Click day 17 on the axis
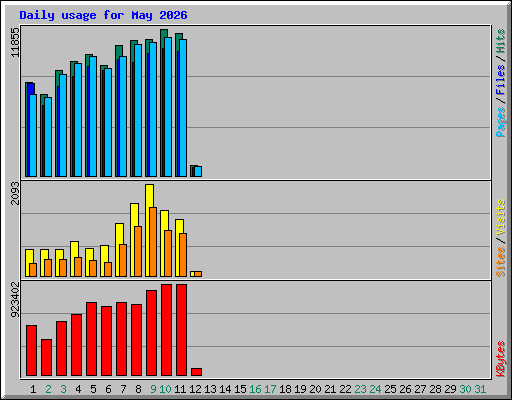This screenshot has width=512, height=400. click(270, 389)
